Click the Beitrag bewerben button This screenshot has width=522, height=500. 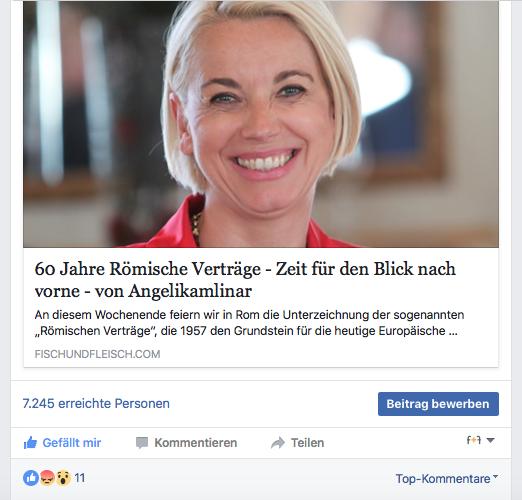point(438,404)
